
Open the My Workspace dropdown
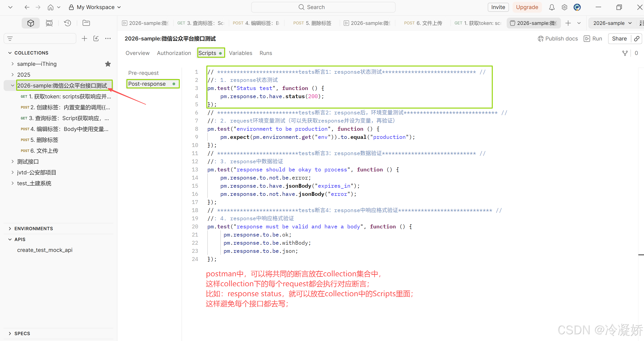point(95,7)
